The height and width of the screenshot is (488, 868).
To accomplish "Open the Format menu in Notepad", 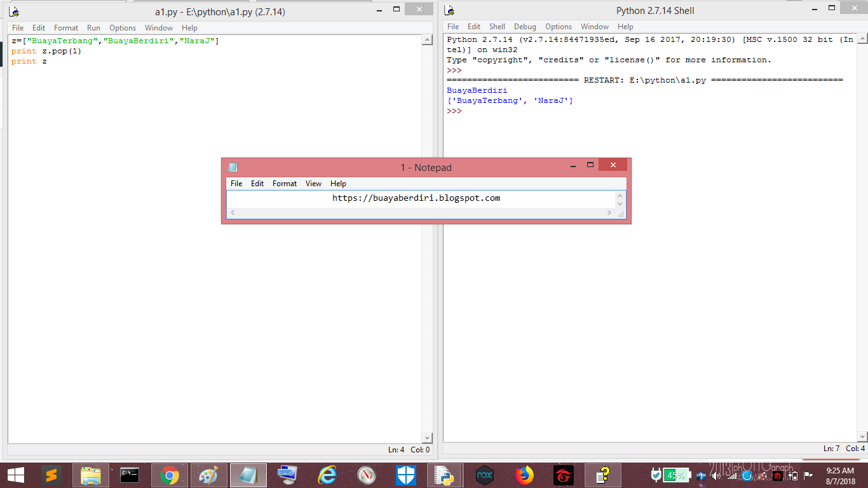I will coord(284,184).
